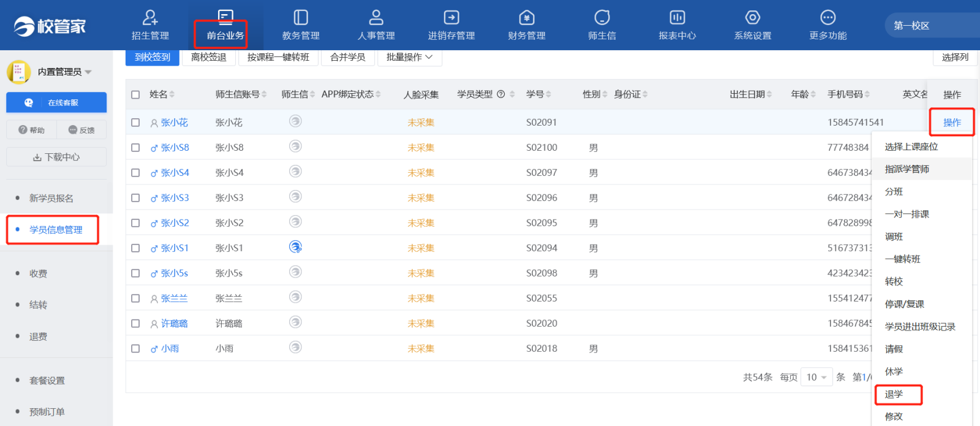Check the box for 张小S2
Viewport: 980px width, 426px height.
[x=135, y=223]
